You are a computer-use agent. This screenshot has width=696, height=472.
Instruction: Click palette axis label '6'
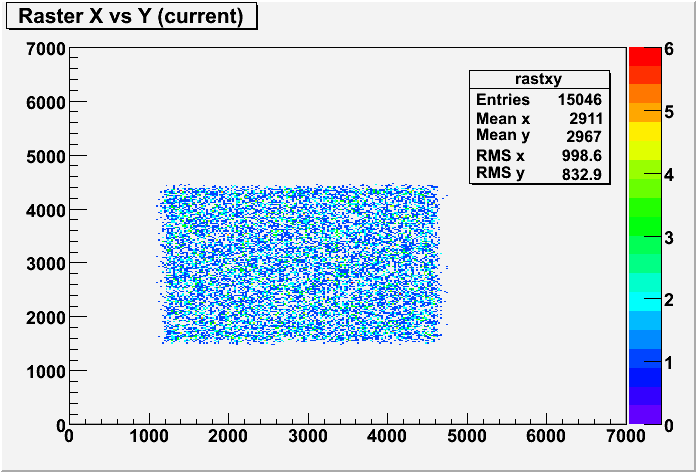pyautogui.click(x=669, y=49)
